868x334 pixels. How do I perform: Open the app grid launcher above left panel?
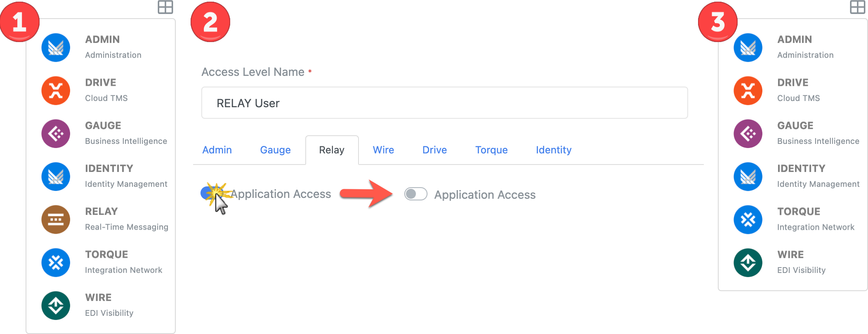click(165, 7)
